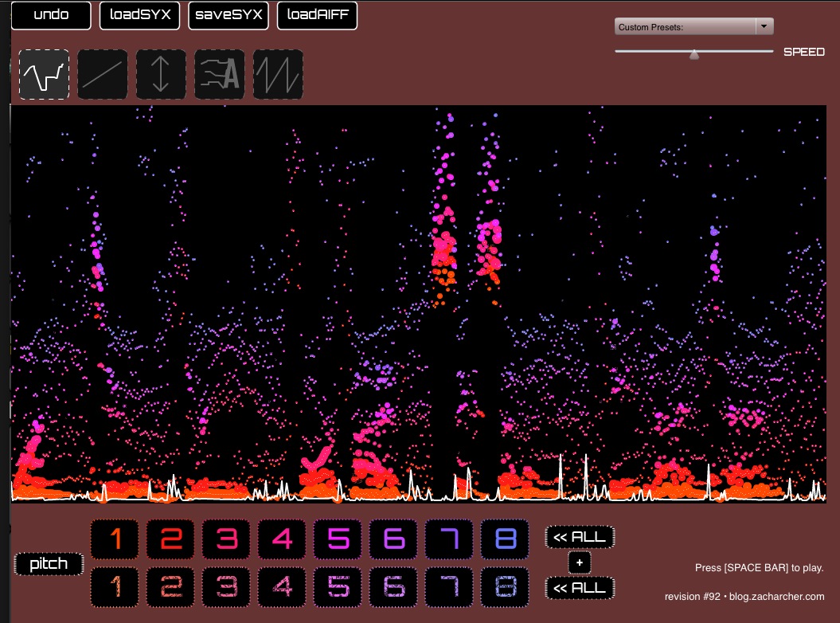The image size is (840, 623).
Task: Toggle bottom-row oscillator 1
Action: [115, 587]
